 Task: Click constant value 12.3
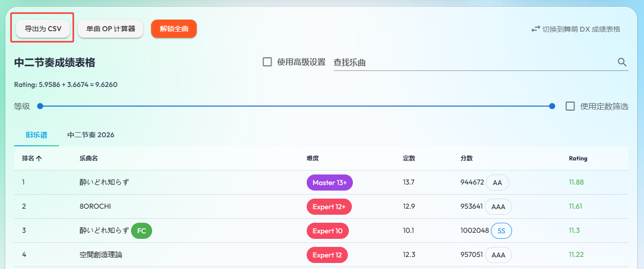[409, 255]
